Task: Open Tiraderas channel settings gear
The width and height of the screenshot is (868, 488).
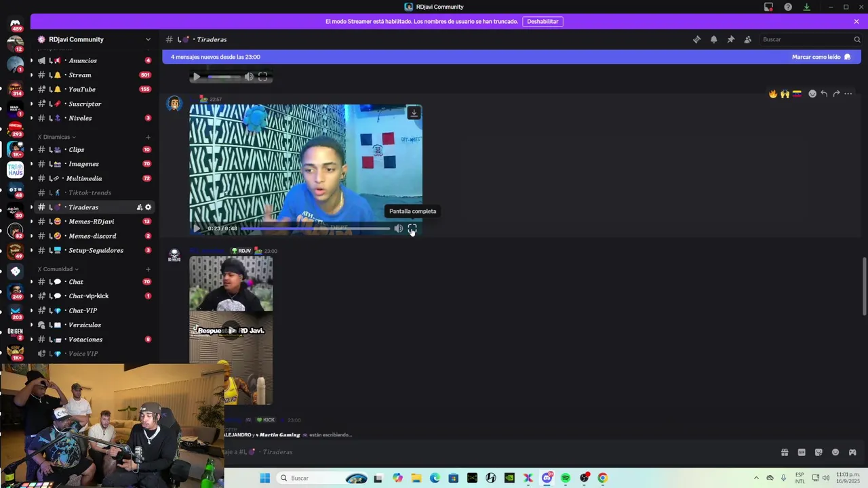Action: coord(148,207)
